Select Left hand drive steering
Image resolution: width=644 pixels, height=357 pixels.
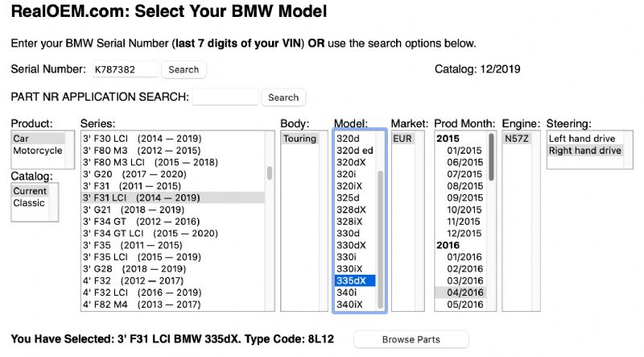(584, 139)
